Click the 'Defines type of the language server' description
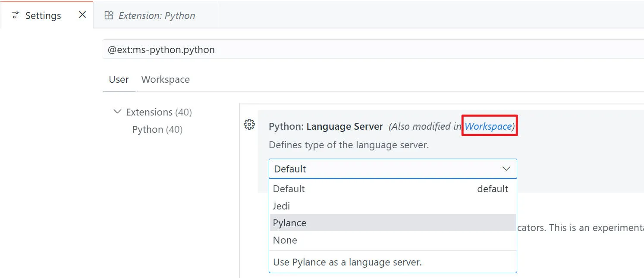The width and height of the screenshot is (644, 278). [x=349, y=145]
